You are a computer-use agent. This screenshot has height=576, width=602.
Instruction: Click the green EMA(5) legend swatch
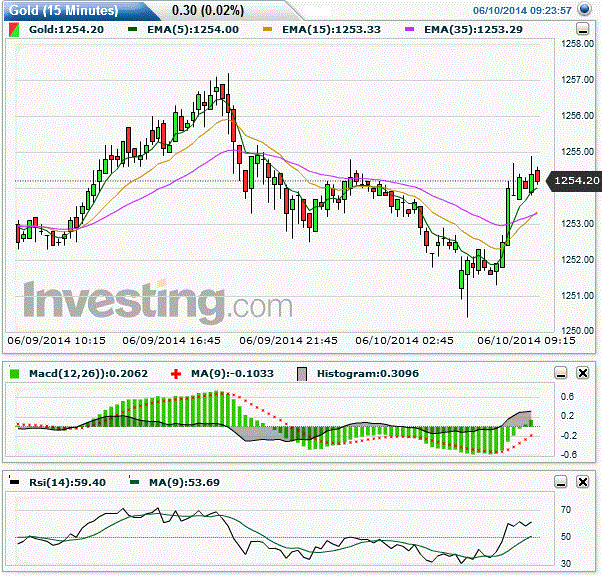click(x=132, y=29)
